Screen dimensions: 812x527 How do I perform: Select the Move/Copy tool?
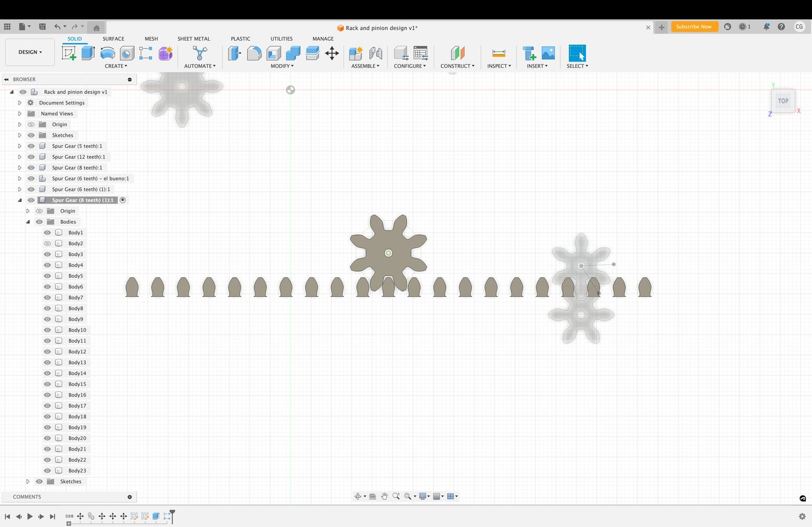pyautogui.click(x=332, y=53)
